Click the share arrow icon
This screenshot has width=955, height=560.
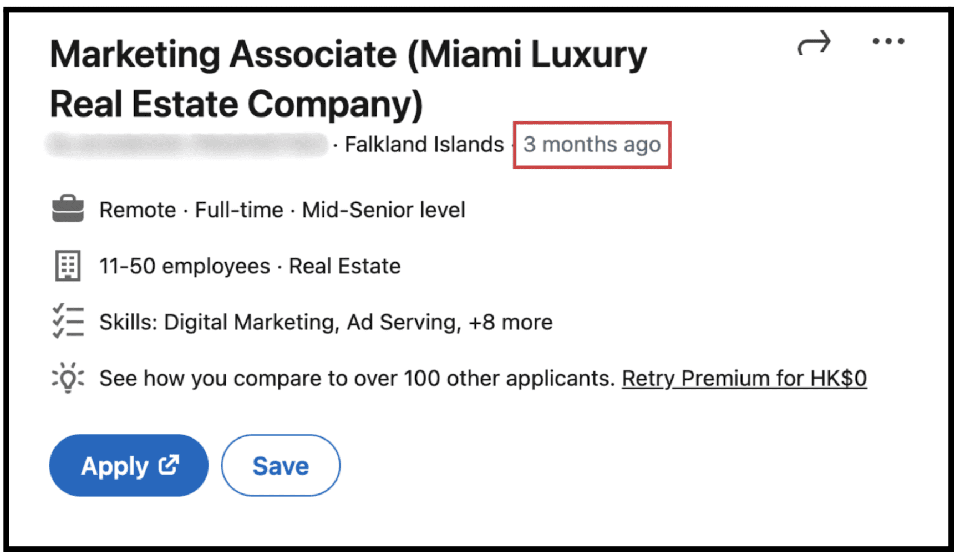tap(814, 43)
